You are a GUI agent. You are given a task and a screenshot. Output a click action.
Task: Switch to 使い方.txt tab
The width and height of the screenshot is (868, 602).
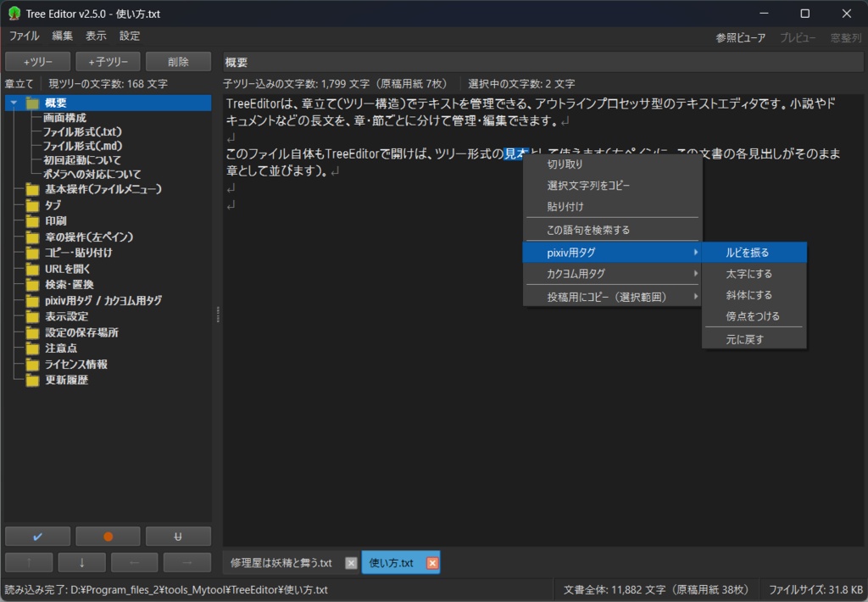pyautogui.click(x=392, y=563)
